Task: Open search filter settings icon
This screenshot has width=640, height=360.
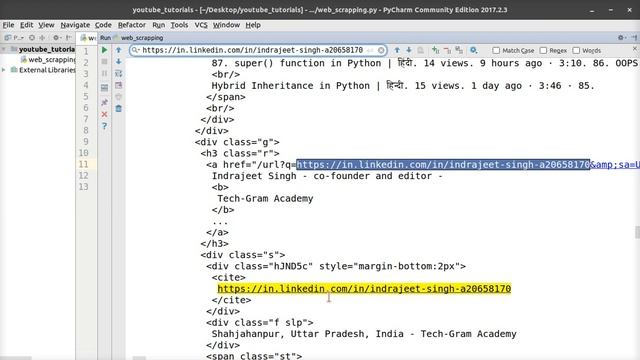Action: [473, 50]
